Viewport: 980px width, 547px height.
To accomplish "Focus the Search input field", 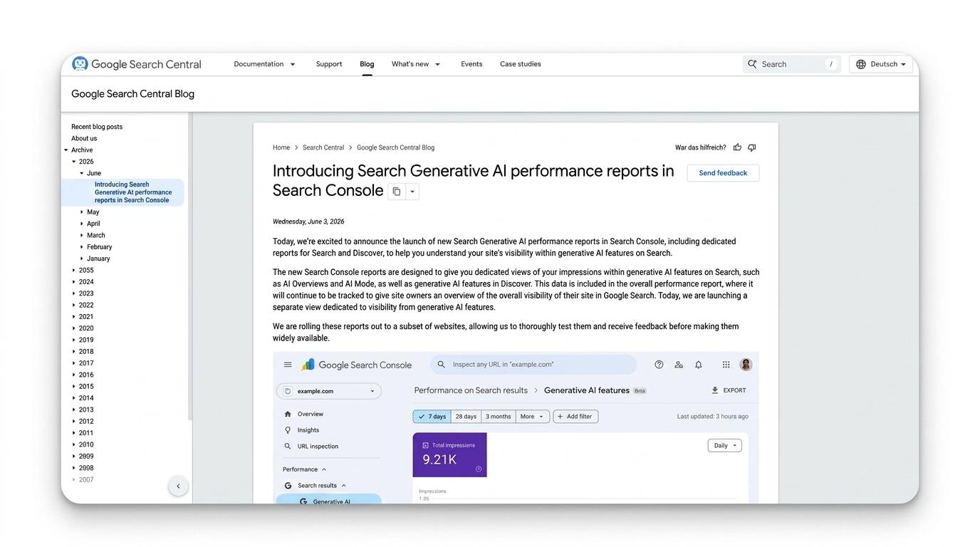I will pyautogui.click(x=792, y=64).
